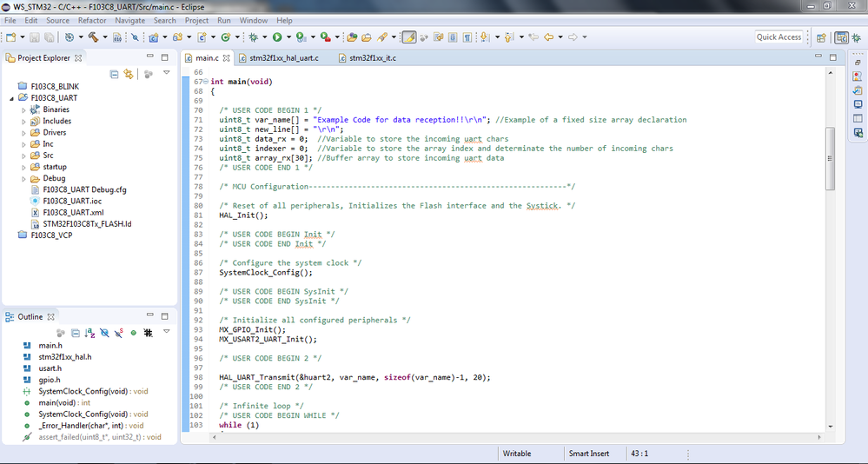This screenshot has width=868, height=464.
Task: Click the Build hammer icon
Action: (x=93, y=37)
